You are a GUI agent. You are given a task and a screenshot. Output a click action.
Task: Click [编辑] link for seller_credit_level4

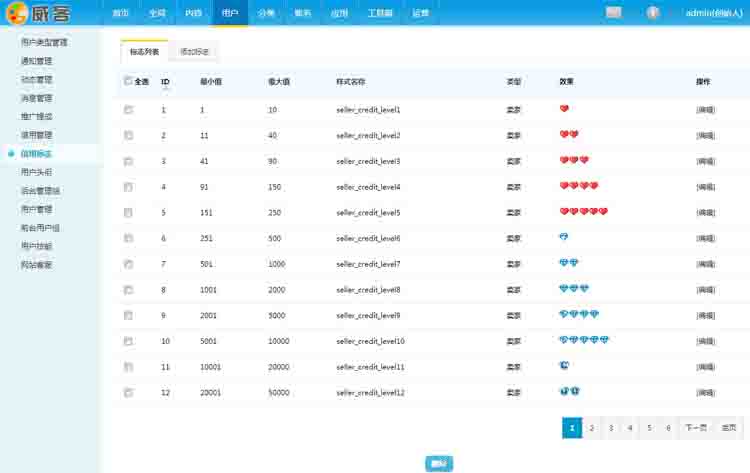(705, 187)
